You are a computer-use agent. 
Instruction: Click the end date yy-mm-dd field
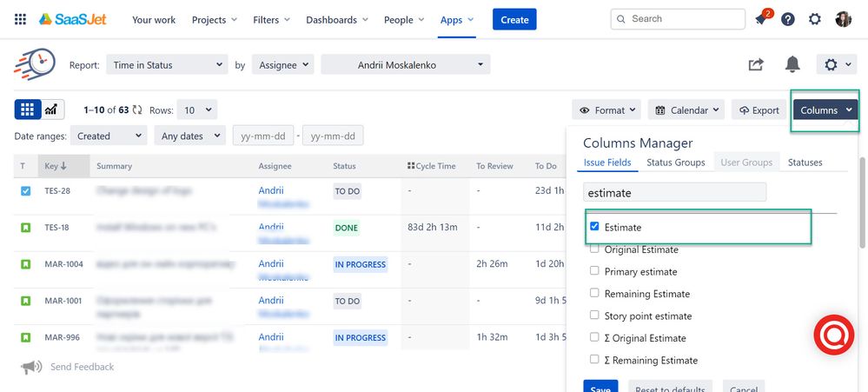[x=333, y=136]
